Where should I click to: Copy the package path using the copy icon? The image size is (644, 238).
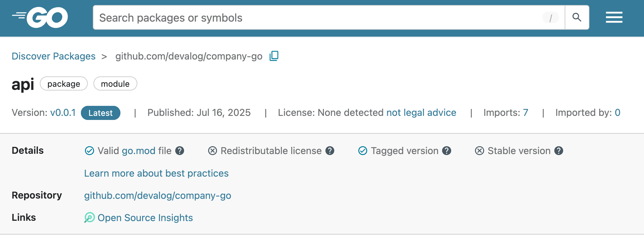274,56
